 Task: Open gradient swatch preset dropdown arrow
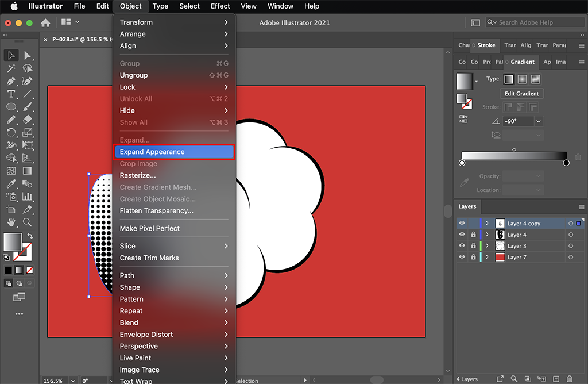pos(476,82)
